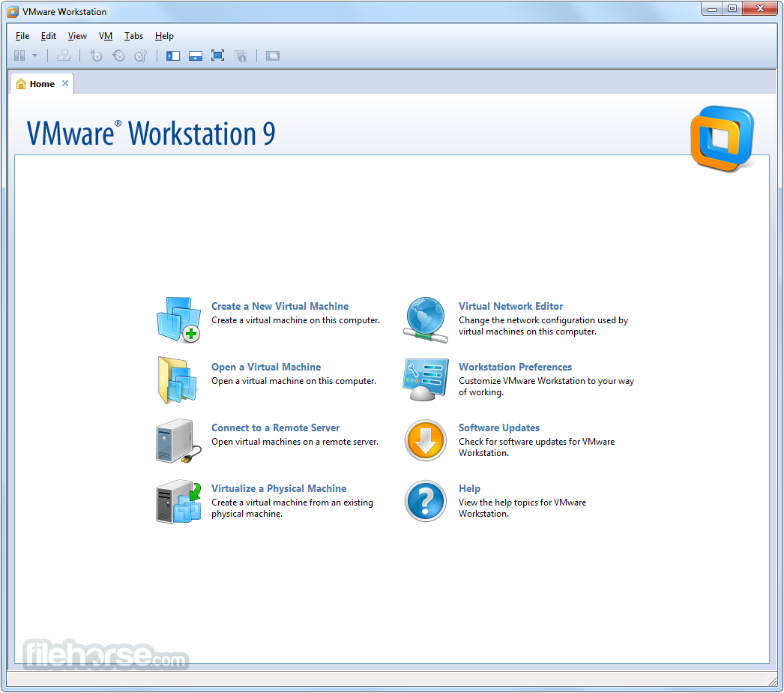Open the Tabs menu
The width and height of the screenshot is (784, 693).
point(133,36)
